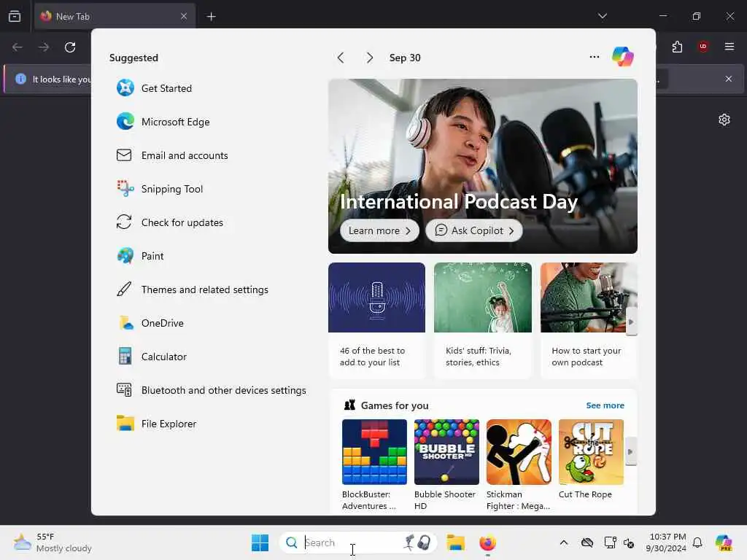This screenshot has width=747, height=560.
Task: Open Windows Start menu
Action: coord(260,542)
